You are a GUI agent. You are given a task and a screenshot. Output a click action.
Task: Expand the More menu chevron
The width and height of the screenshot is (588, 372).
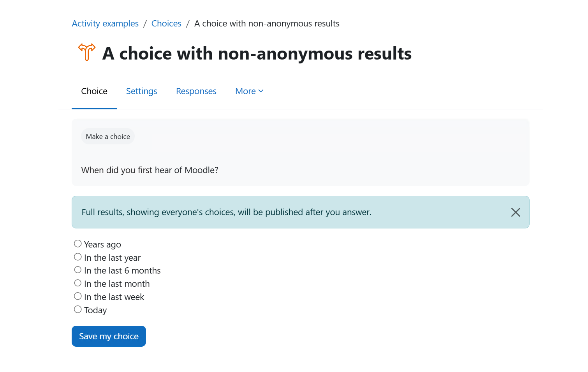point(261,91)
